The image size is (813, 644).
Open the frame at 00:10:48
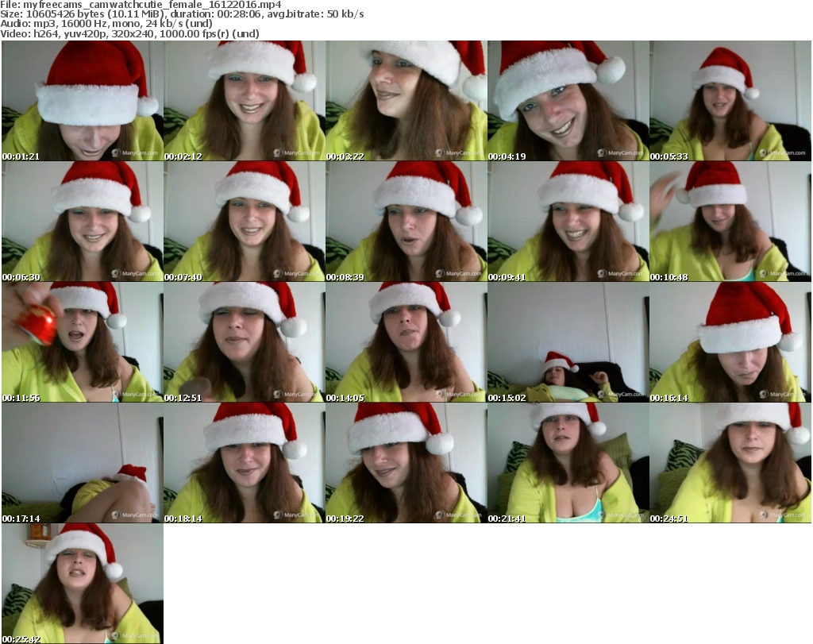[730, 222]
